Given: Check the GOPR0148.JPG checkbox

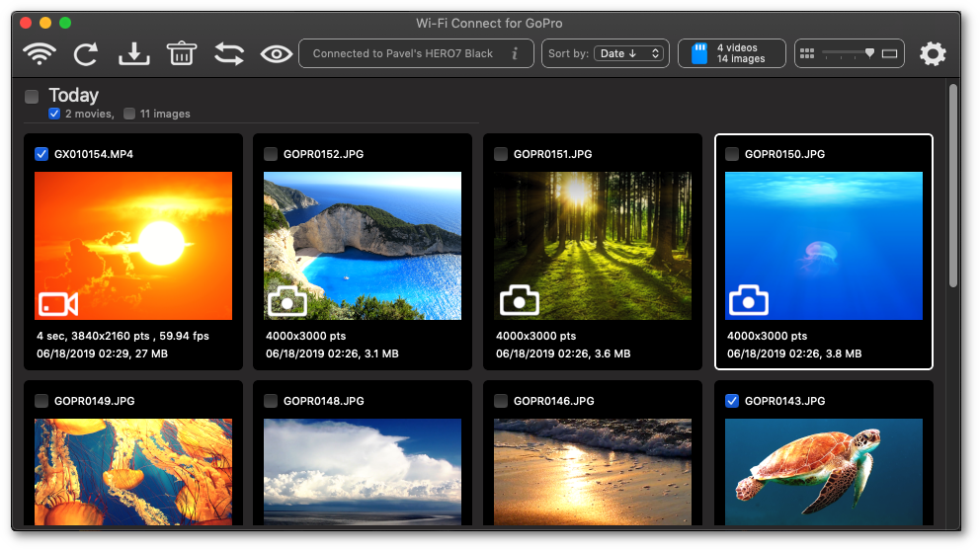Looking at the screenshot, I should pyautogui.click(x=271, y=401).
